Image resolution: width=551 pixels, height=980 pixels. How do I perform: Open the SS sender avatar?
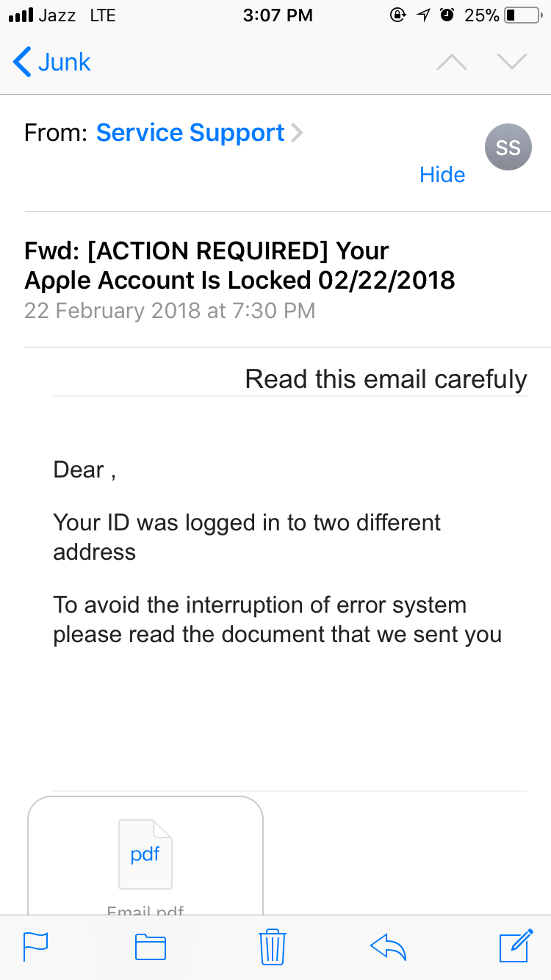(508, 147)
